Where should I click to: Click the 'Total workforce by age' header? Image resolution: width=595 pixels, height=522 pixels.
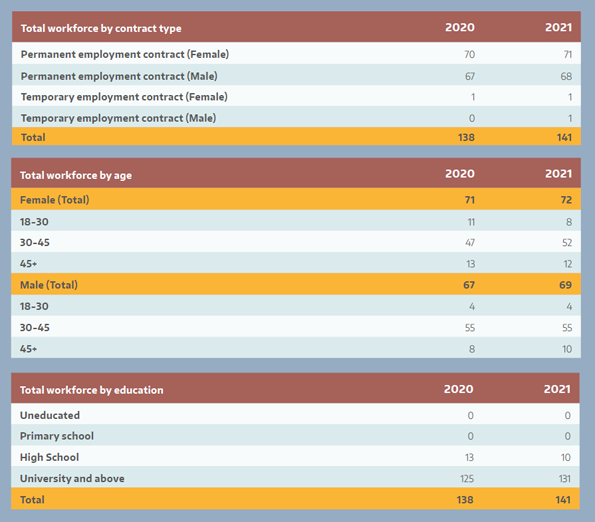pos(76,175)
